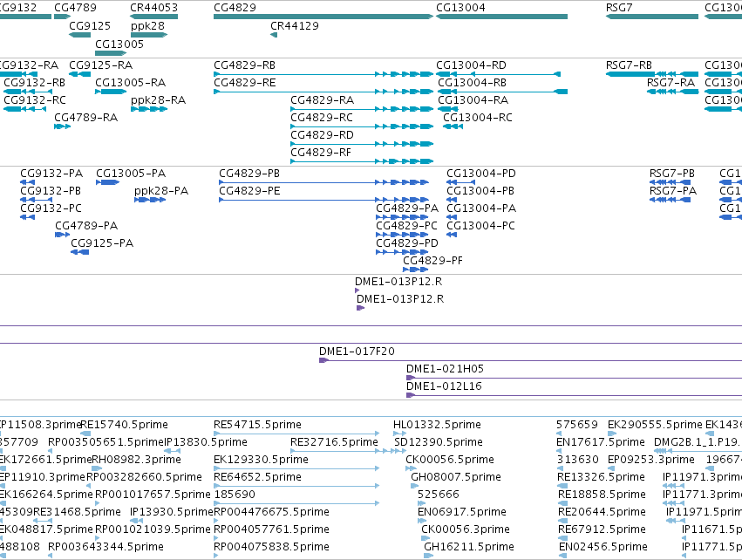Click transcript CG4789-RA
This screenshot has height=560, width=742.
(x=63, y=126)
